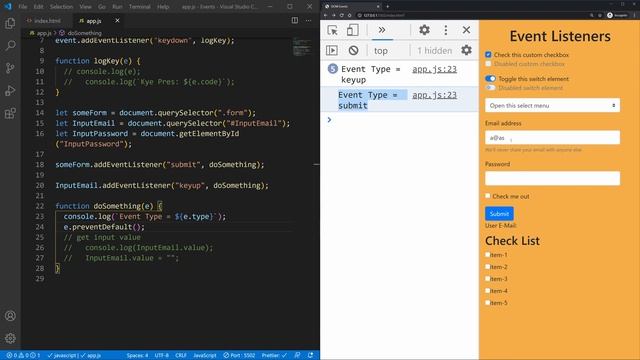Check the 'Check me out' checkbox
Viewport: 640px width, 360px height.
click(x=488, y=196)
